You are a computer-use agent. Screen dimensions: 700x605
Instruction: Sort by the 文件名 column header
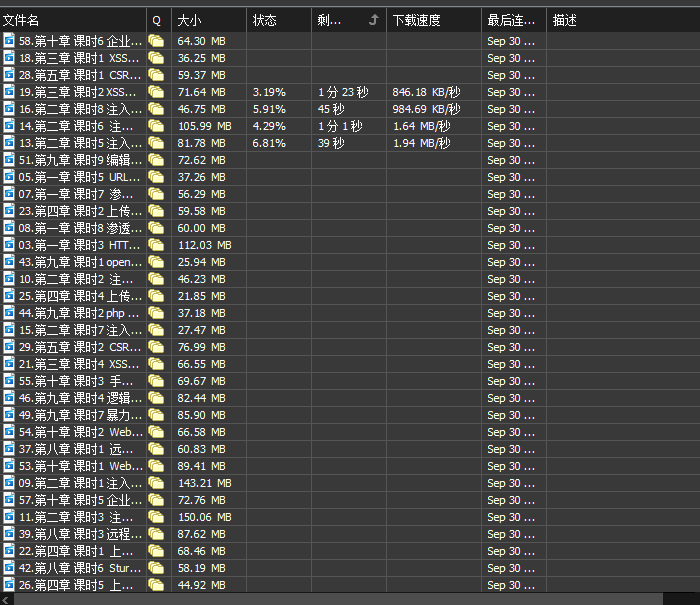[73, 20]
